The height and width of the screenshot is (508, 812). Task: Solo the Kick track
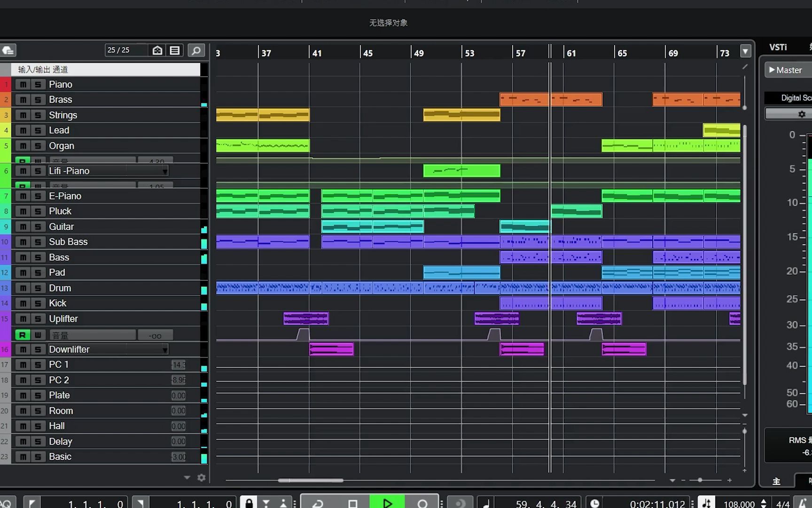pyautogui.click(x=38, y=303)
